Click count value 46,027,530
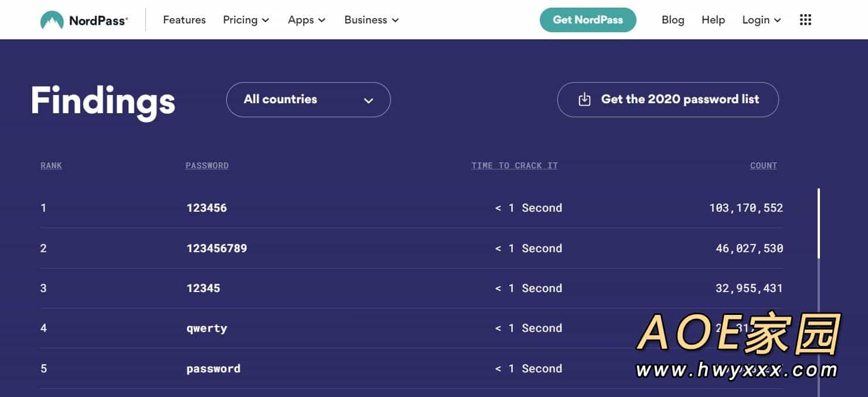 (750, 248)
